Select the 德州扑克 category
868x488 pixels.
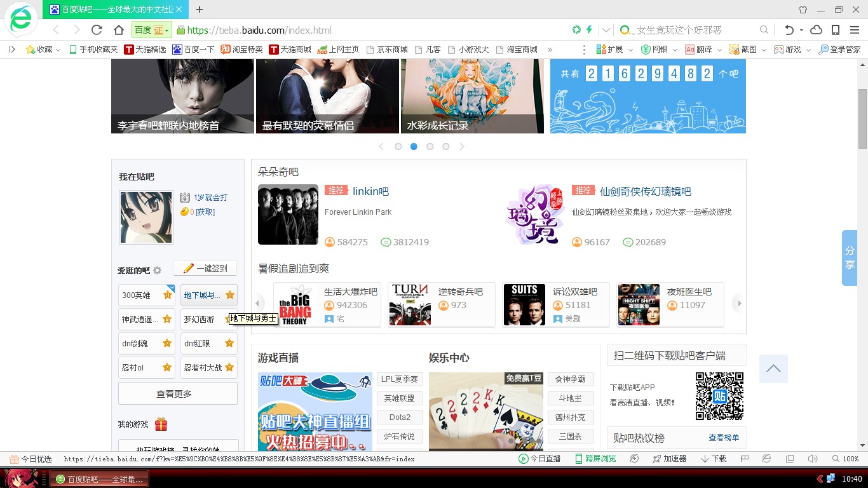pyautogui.click(x=571, y=417)
